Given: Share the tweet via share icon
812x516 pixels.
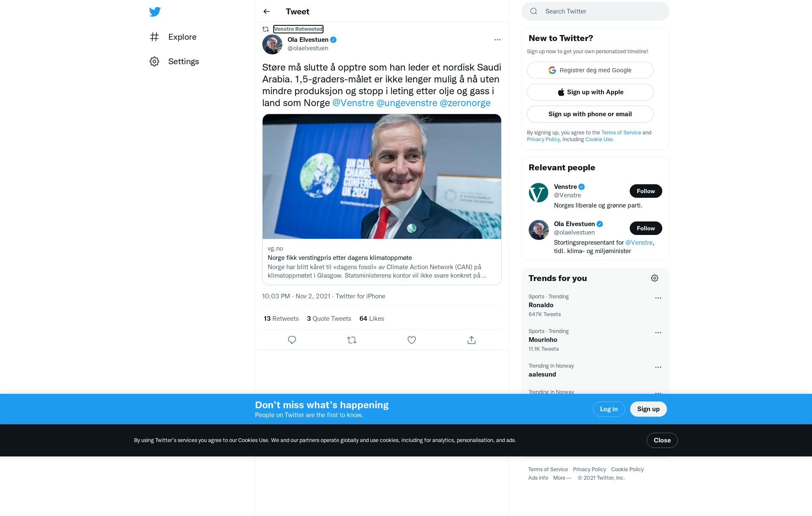Looking at the screenshot, I should [472, 340].
